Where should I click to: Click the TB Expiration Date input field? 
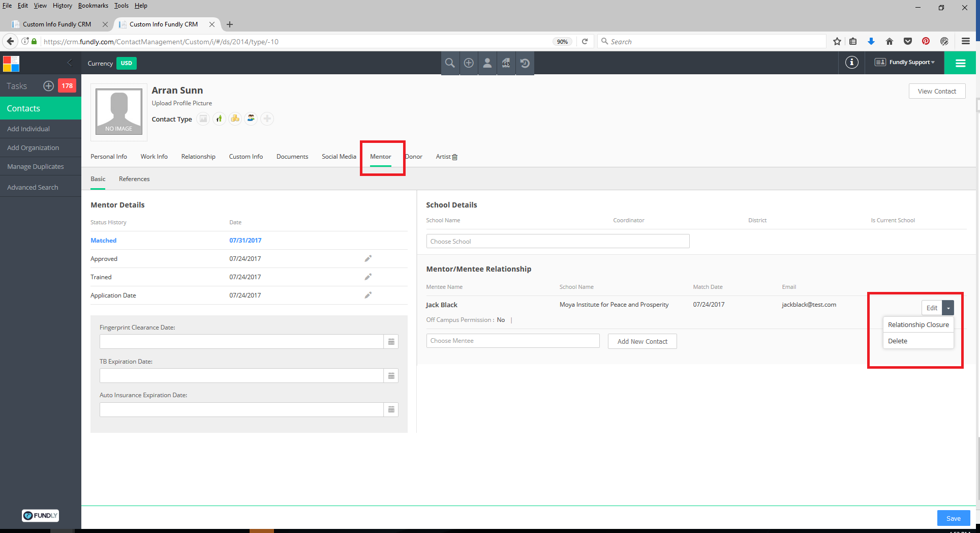(241, 376)
